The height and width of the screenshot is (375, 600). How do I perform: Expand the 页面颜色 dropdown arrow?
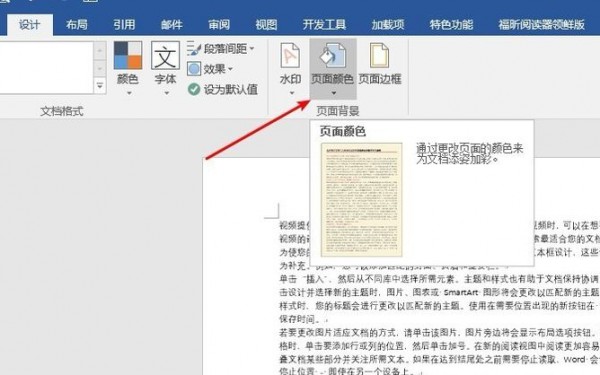334,93
